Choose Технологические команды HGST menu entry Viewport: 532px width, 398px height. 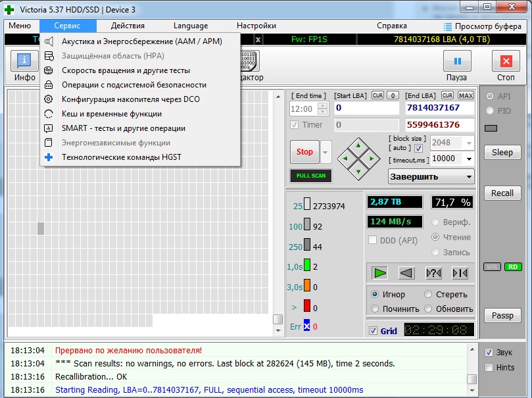tap(140, 157)
